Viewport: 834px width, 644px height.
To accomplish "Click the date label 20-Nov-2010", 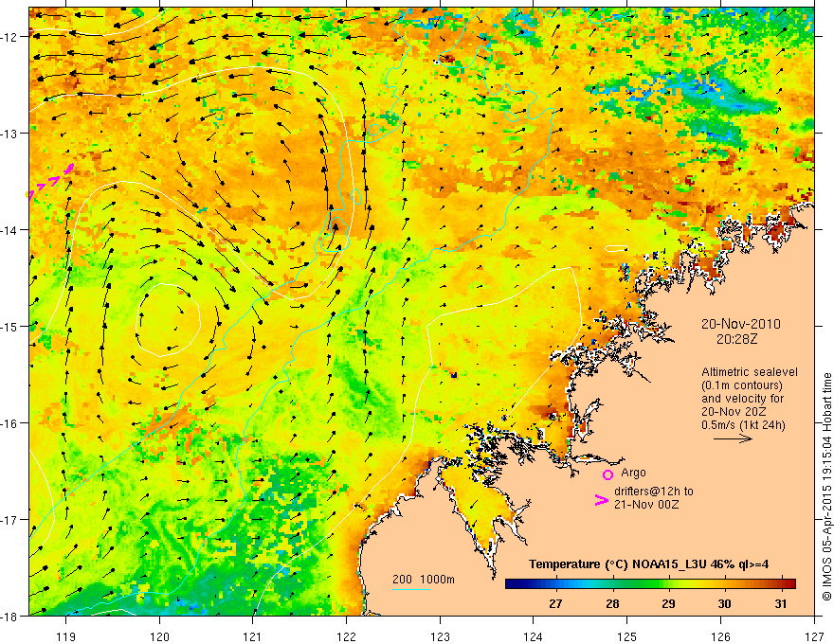I will pyautogui.click(x=740, y=324).
